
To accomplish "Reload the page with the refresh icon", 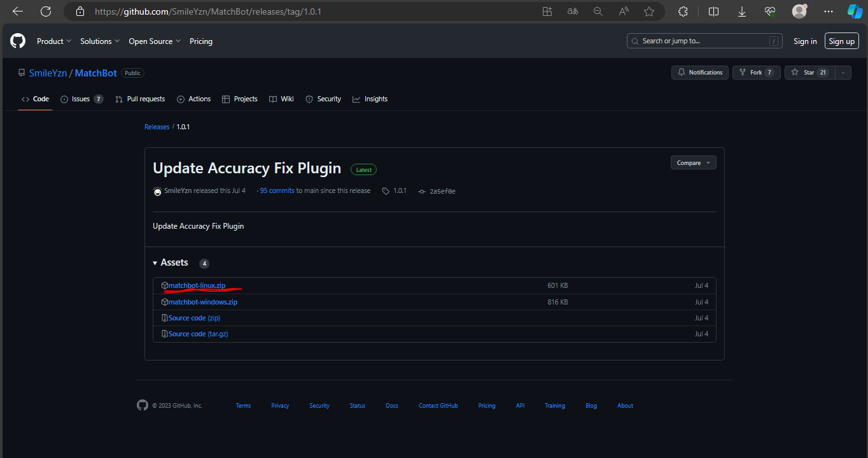I will pos(46,11).
